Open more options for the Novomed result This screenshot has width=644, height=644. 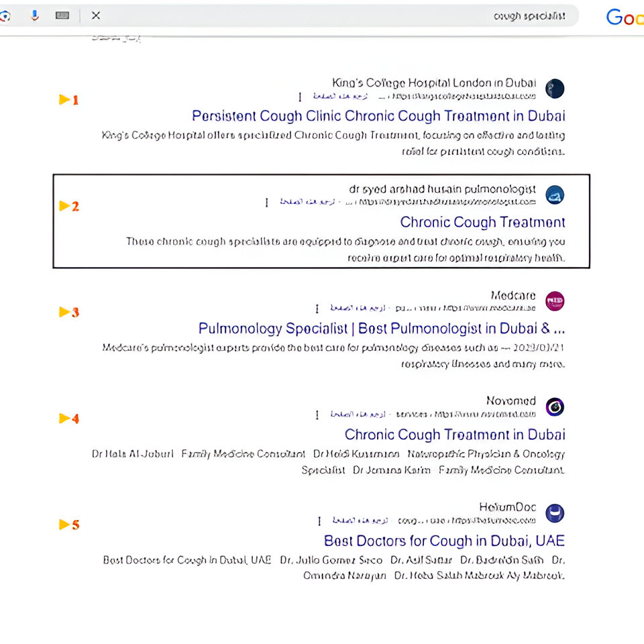(317, 415)
